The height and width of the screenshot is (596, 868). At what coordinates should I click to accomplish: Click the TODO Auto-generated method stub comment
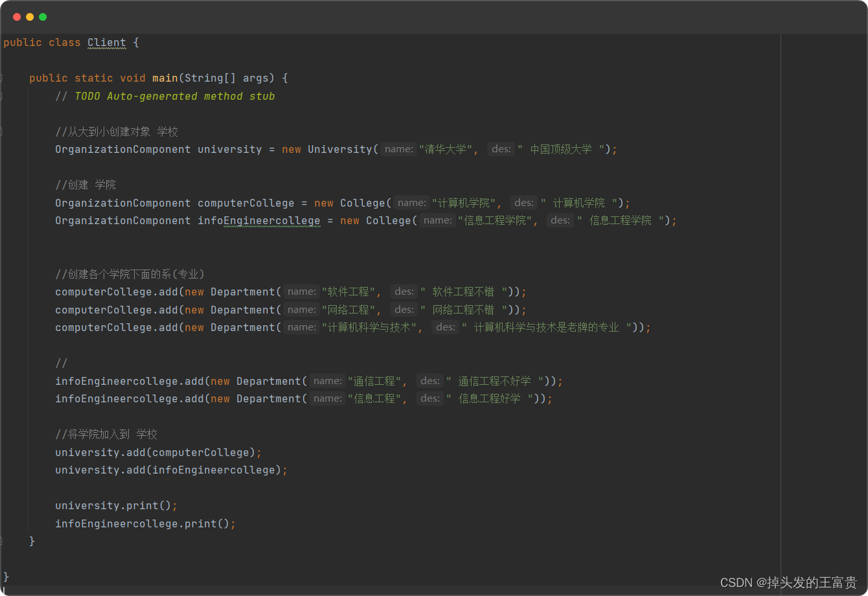click(x=165, y=97)
